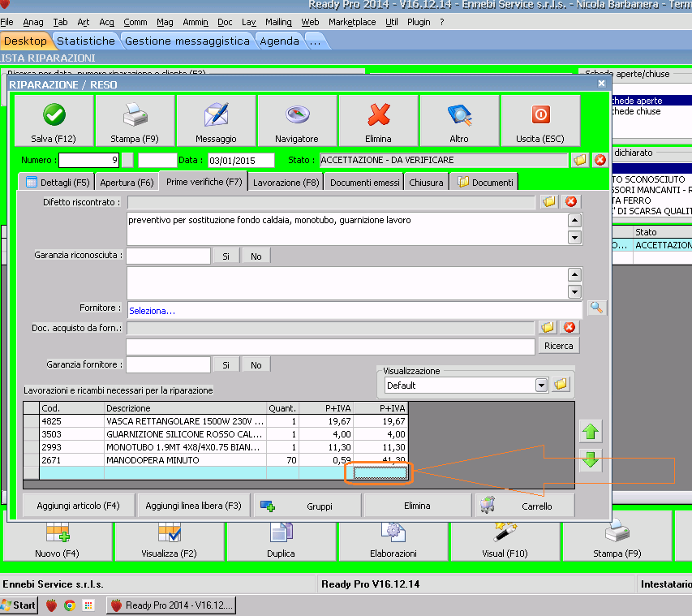Switch to the Dettagli (F5) tab
This screenshot has width=692, height=616.
(x=58, y=183)
